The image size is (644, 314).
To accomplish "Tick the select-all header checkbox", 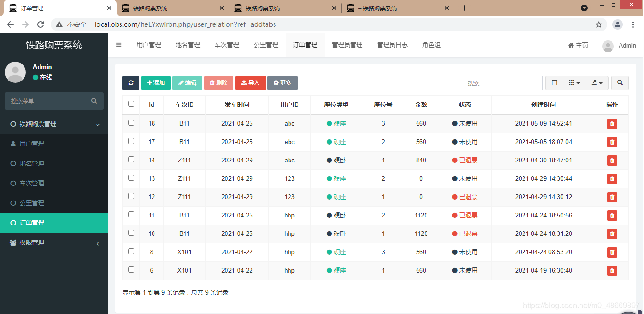I will [x=131, y=104].
